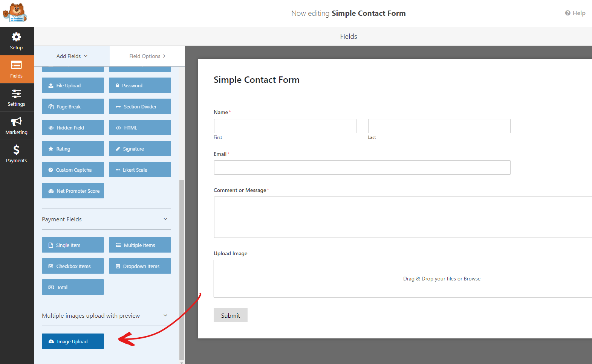Click the WPForms bear logo
The width and height of the screenshot is (592, 364).
15,13
